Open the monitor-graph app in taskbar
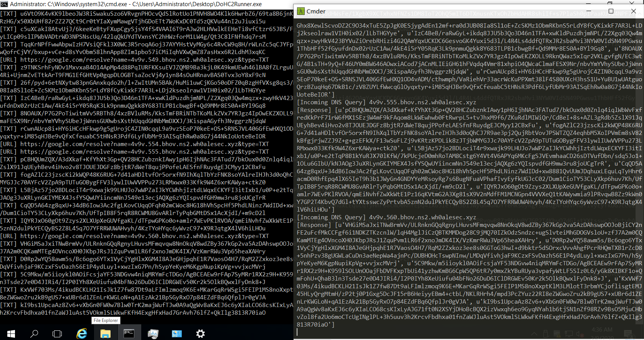Screen dimensions: 644x340 point(153,333)
